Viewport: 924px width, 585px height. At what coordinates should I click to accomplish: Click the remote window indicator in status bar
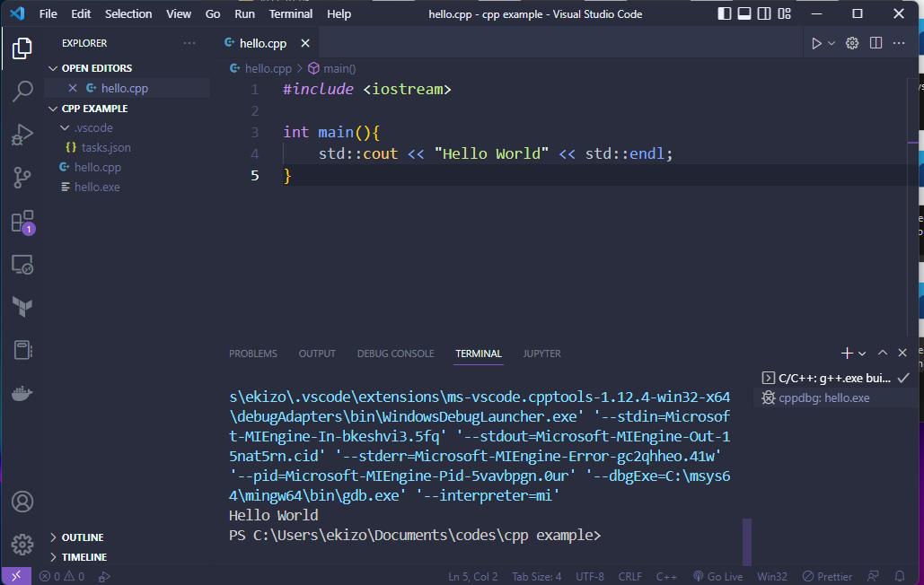[x=16, y=576]
